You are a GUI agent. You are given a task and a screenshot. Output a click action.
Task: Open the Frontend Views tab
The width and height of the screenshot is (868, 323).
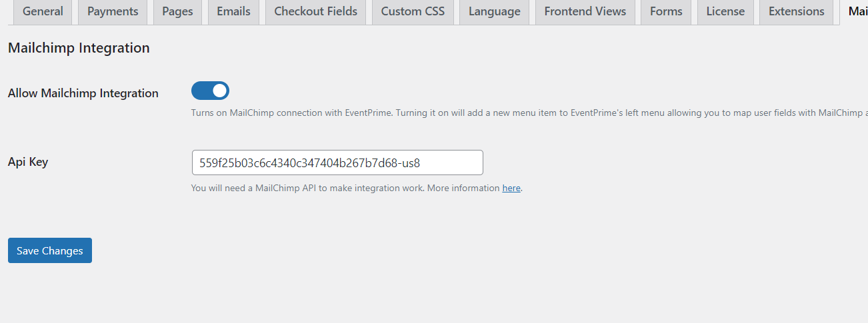(x=585, y=12)
